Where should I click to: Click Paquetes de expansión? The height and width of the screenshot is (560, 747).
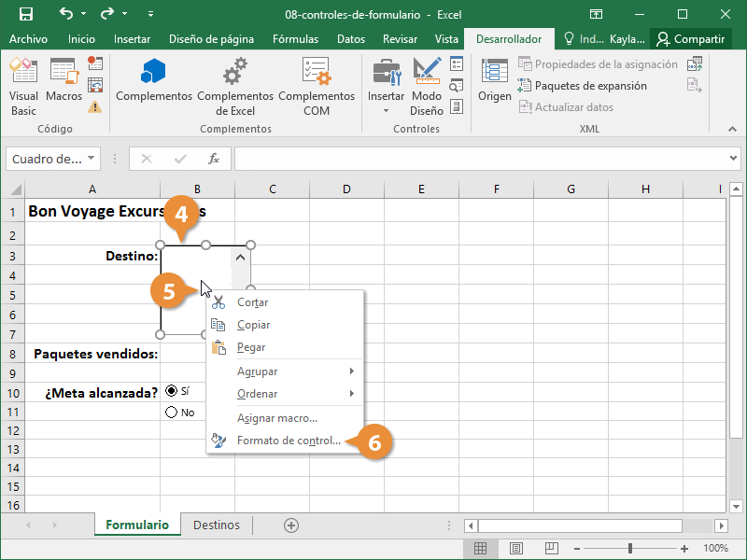pyautogui.click(x=582, y=86)
